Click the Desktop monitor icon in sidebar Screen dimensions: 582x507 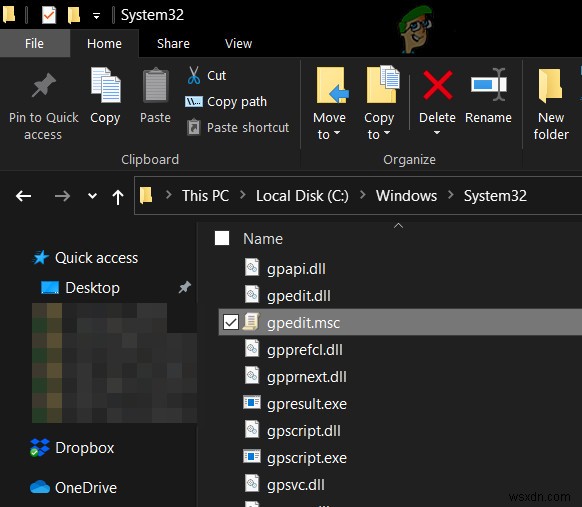point(50,288)
